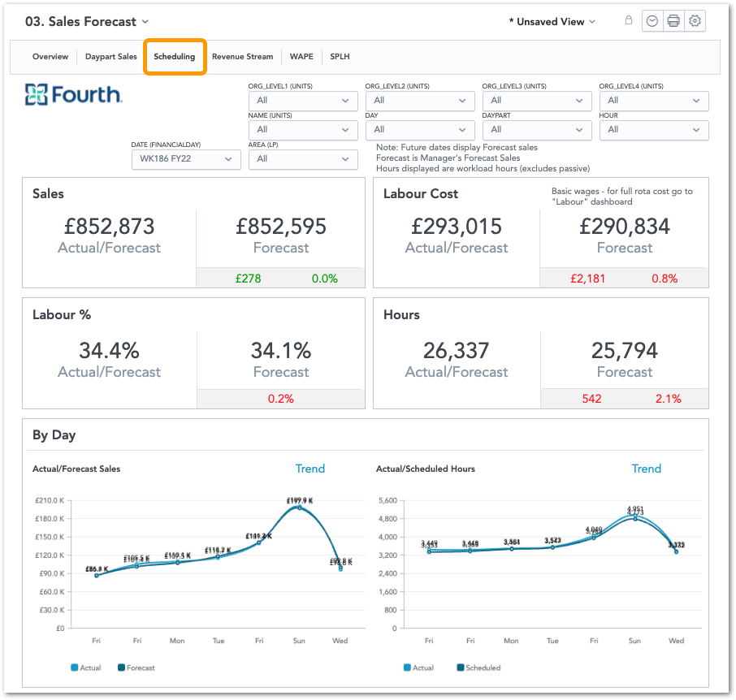Switch to the Revenue Stream tab
The width and height of the screenshot is (736, 700).
pos(242,57)
